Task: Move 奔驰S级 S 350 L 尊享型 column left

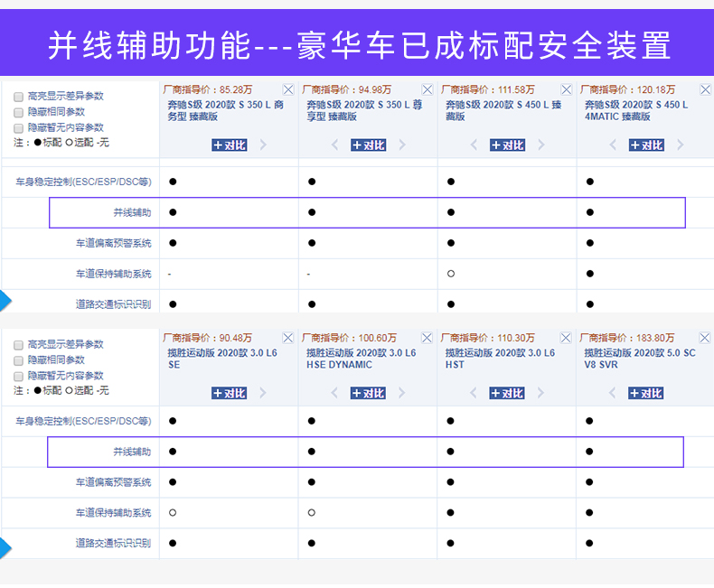Action: 335,145
